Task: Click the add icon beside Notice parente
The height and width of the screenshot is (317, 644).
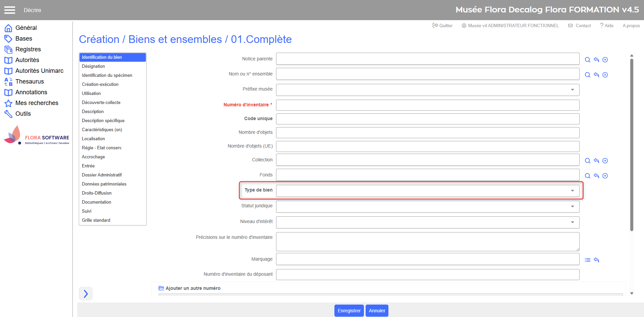Action: click(605, 60)
